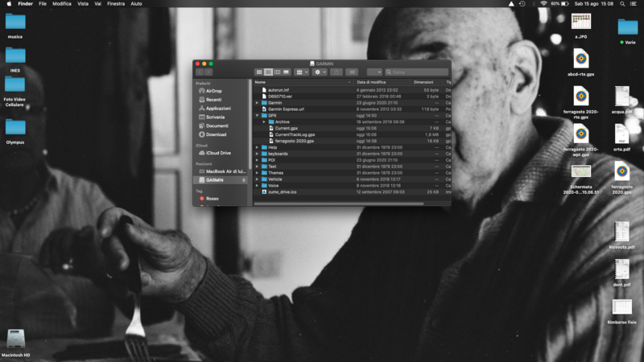The height and width of the screenshot is (362, 644).
Task: Open the group-by arrangement dropdown
Action: [x=302, y=72]
